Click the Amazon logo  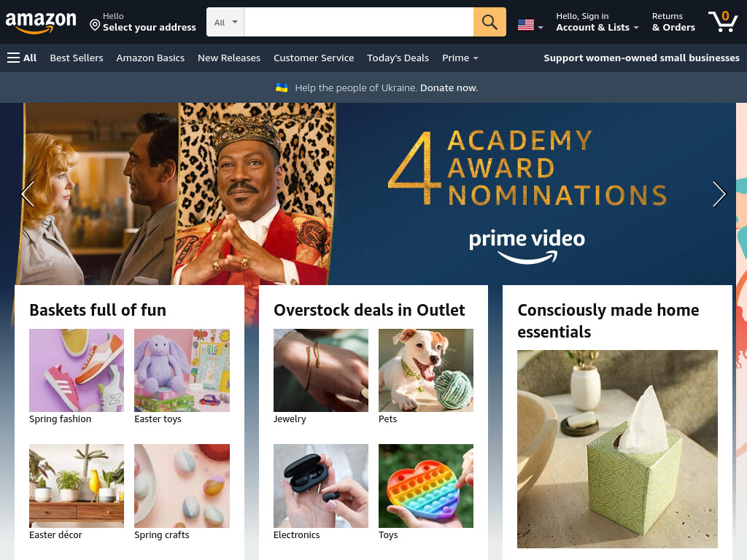click(41, 22)
